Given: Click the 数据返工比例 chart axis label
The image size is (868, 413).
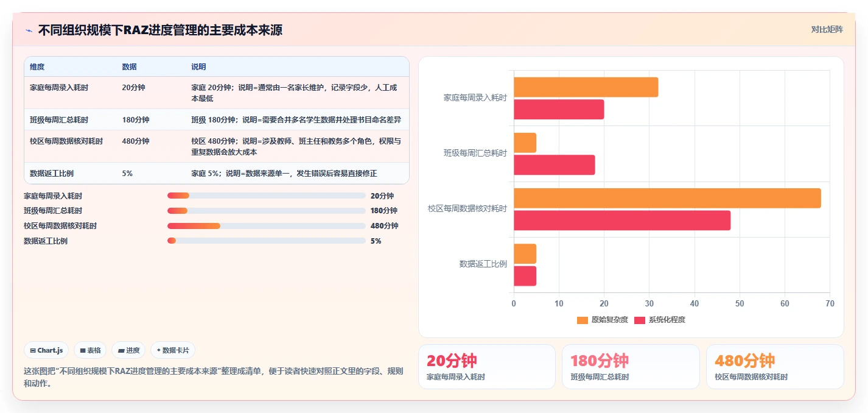Looking at the screenshot, I should point(483,264).
